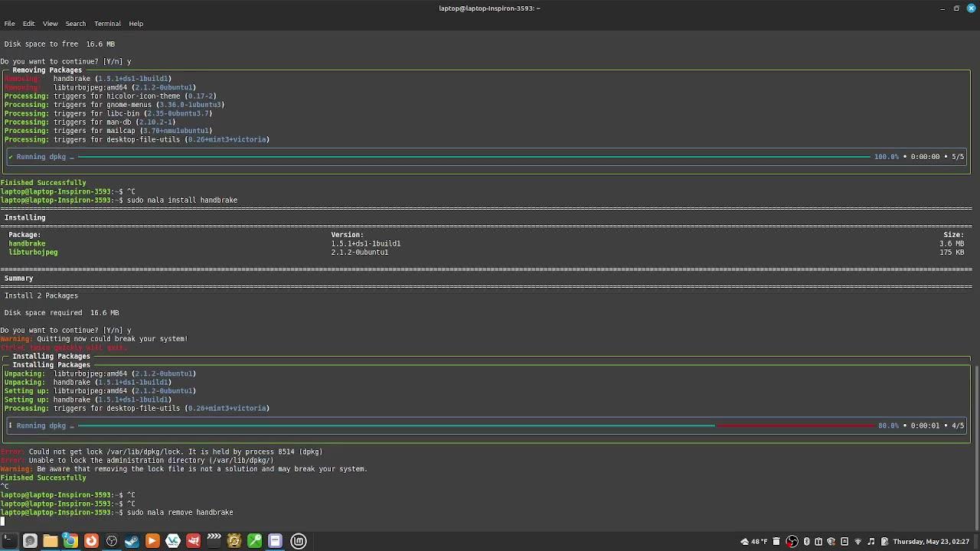Click the Wi-Fi indicator in the system tray
Viewport: 980px width, 551px height.
pos(857,541)
